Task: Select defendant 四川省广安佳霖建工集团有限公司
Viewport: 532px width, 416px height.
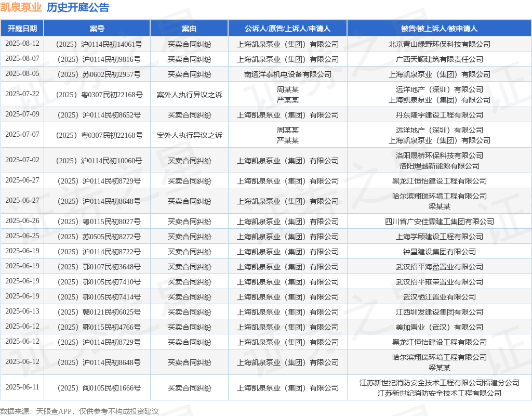Action: [x=440, y=222]
